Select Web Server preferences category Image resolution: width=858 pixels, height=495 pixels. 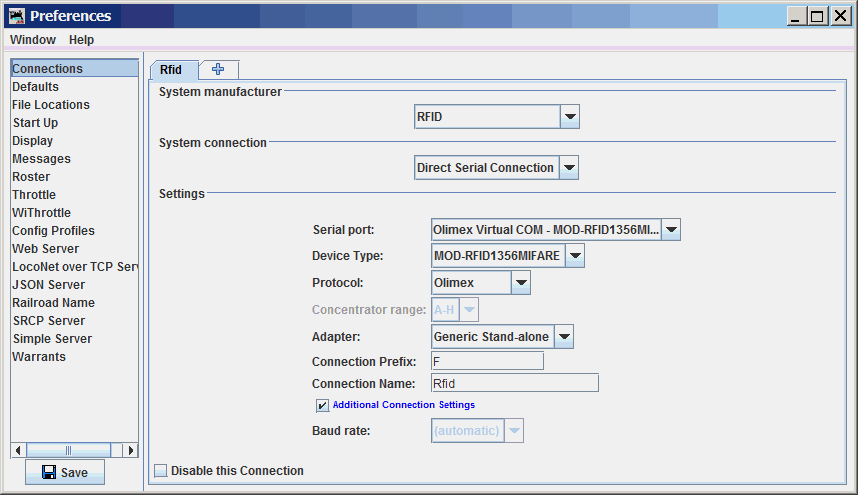pos(45,249)
